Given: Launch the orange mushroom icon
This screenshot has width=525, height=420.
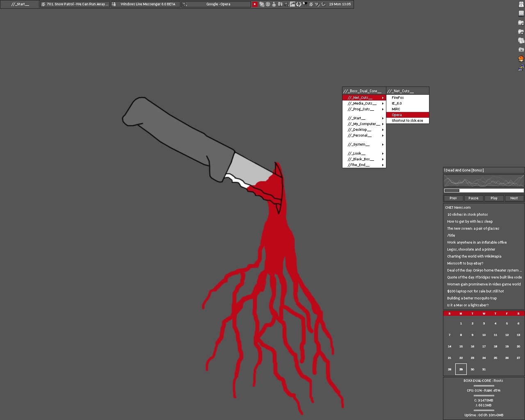Looking at the screenshot, I should coord(521,59).
